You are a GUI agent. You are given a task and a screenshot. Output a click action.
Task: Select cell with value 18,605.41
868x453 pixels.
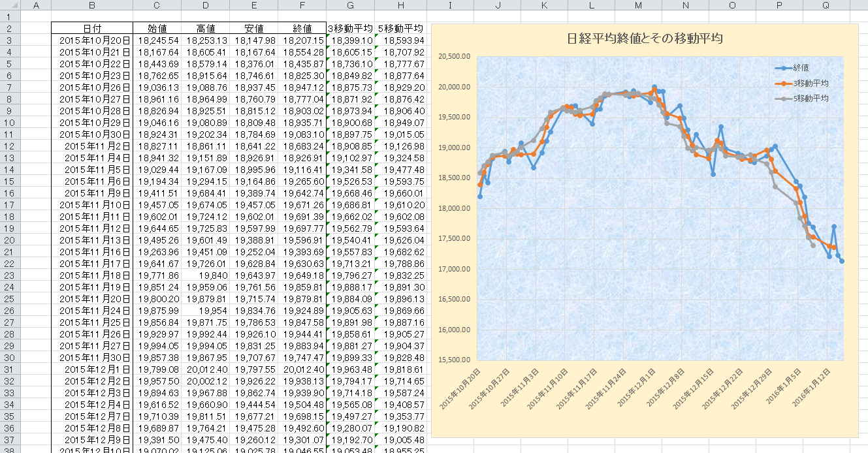tap(206, 52)
